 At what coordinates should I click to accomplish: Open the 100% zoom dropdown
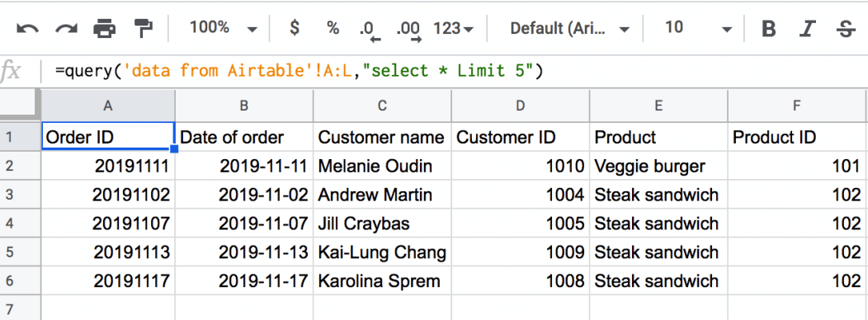pos(223,28)
